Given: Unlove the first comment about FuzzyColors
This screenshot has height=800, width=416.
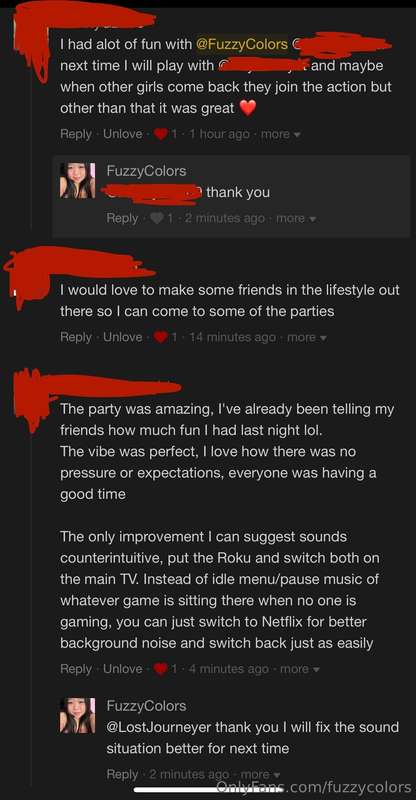Looking at the screenshot, I should [123, 134].
